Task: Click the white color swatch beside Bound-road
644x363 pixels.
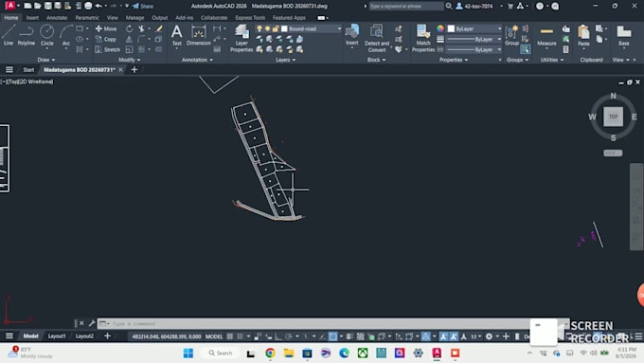Action: (284, 28)
